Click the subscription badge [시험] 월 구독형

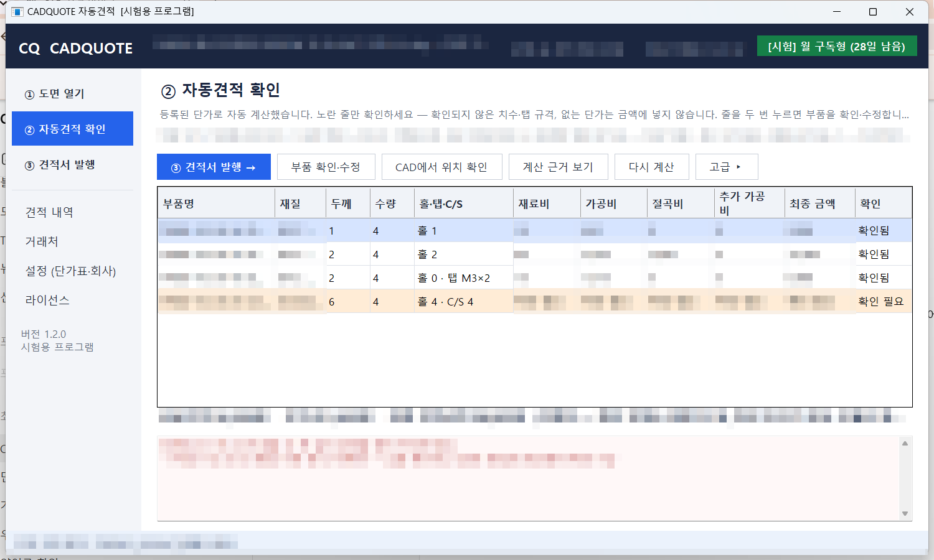[837, 46]
